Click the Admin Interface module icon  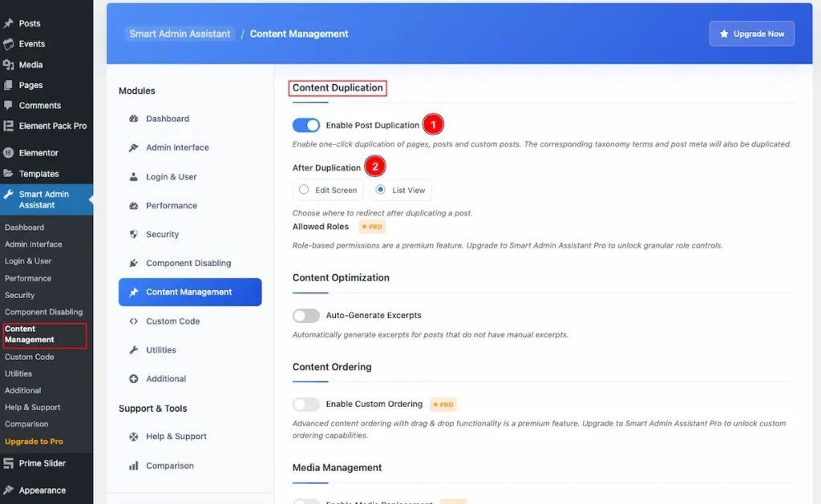[x=134, y=147]
